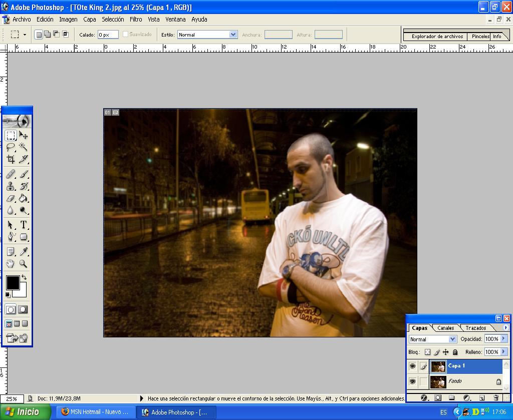The image size is (513, 420).
Task: Open the layer blend mode dropdown
Action: coord(452,339)
